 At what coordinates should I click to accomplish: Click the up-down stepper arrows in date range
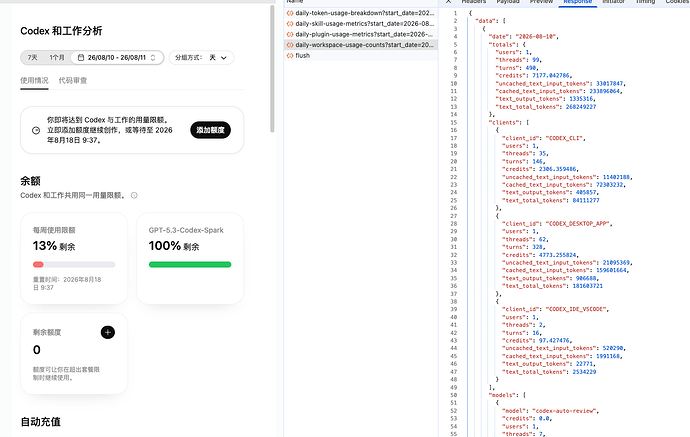click(153, 58)
